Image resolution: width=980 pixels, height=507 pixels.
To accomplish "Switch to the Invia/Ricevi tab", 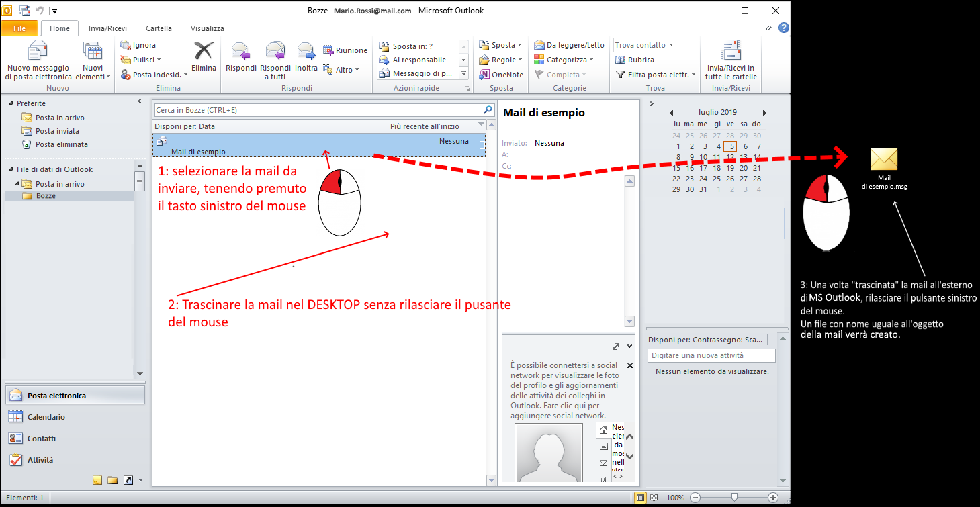I will [x=107, y=28].
